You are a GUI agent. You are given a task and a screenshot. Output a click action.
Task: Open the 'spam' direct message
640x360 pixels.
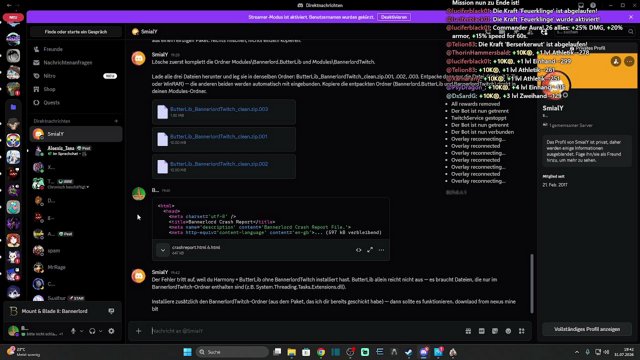[76, 251]
